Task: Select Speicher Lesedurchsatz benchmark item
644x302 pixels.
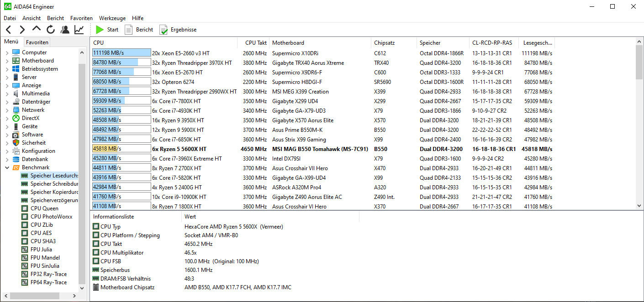Action: (x=50, y=176)
